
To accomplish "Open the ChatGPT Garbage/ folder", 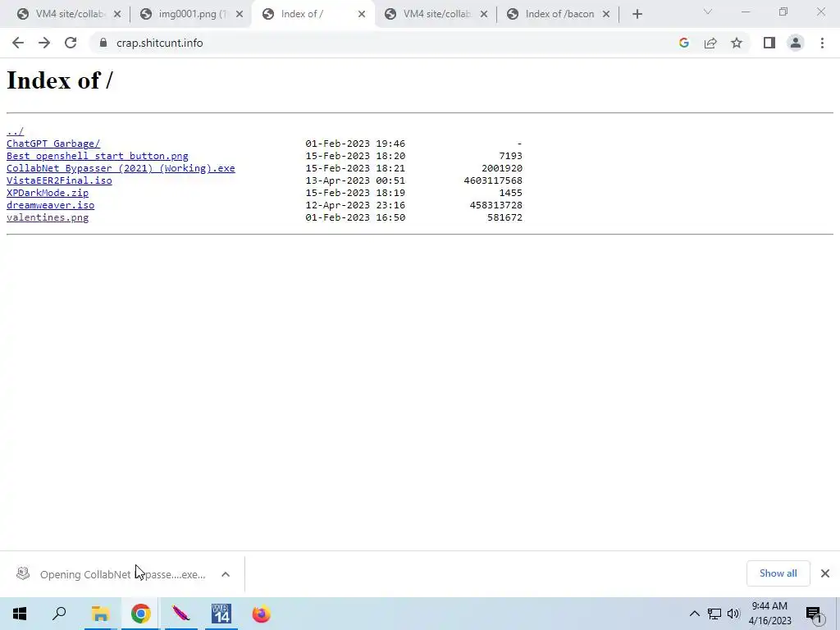I will coord(53,144).
